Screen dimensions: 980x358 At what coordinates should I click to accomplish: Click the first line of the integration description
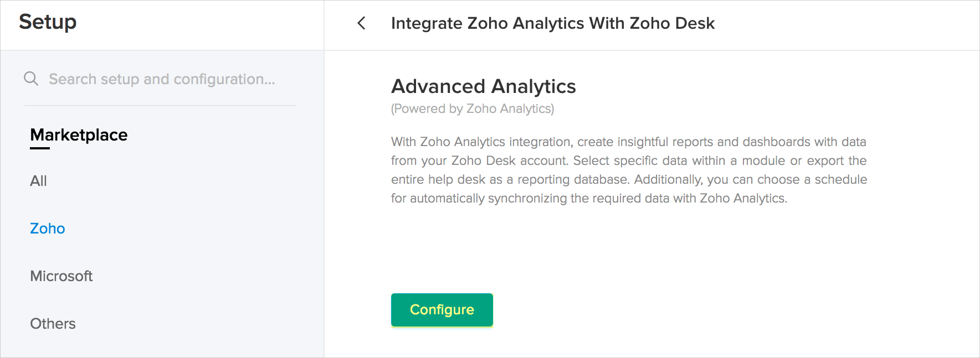coord(628,142)
